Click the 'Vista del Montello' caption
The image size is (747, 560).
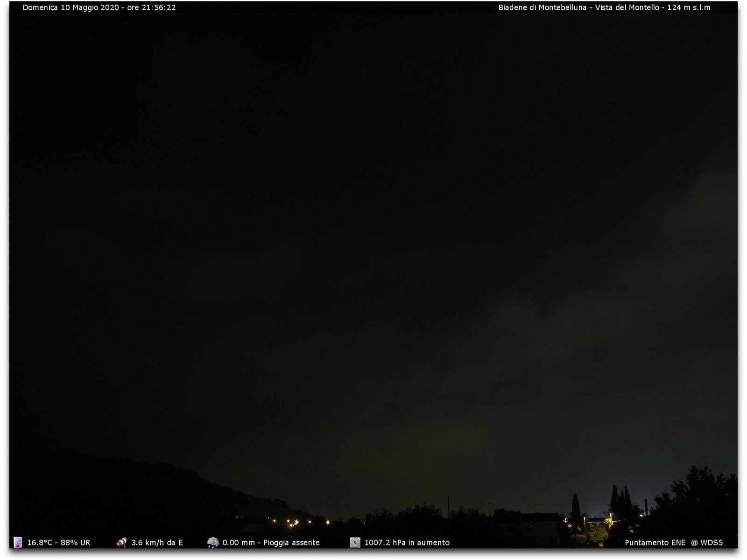point(627,7)
